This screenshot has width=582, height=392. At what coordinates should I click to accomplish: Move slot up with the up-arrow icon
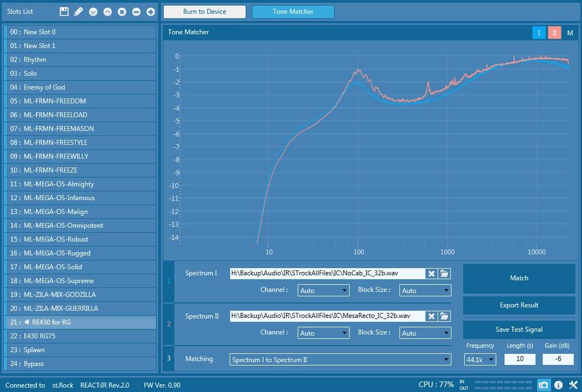[107, 12]
